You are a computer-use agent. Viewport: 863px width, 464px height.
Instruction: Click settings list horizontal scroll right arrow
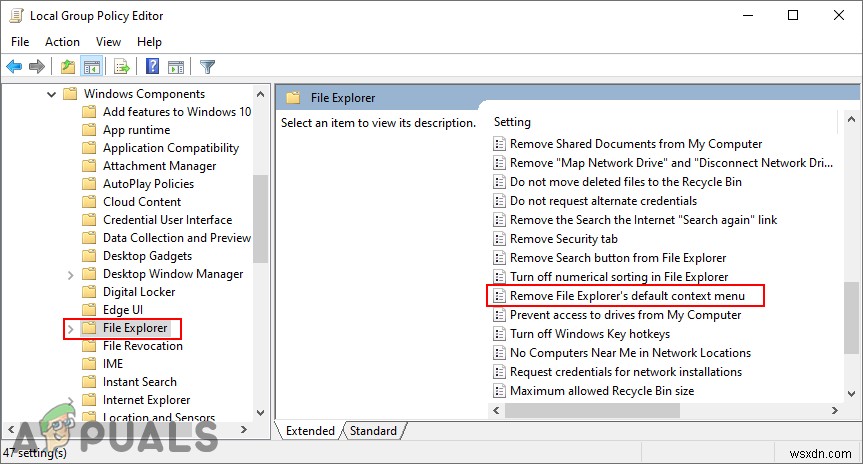click(x=835, y=411)
